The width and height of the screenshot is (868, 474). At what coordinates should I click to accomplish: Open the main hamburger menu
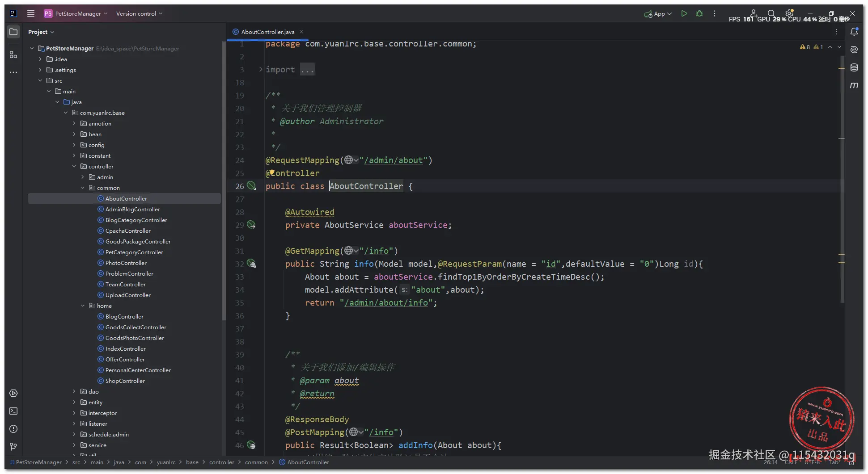(x=31, y=13)
